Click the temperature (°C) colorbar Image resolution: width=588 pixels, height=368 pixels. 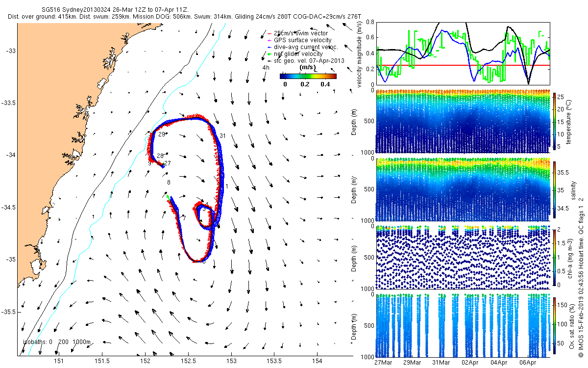pyautogui.click(x=555, y=121)
